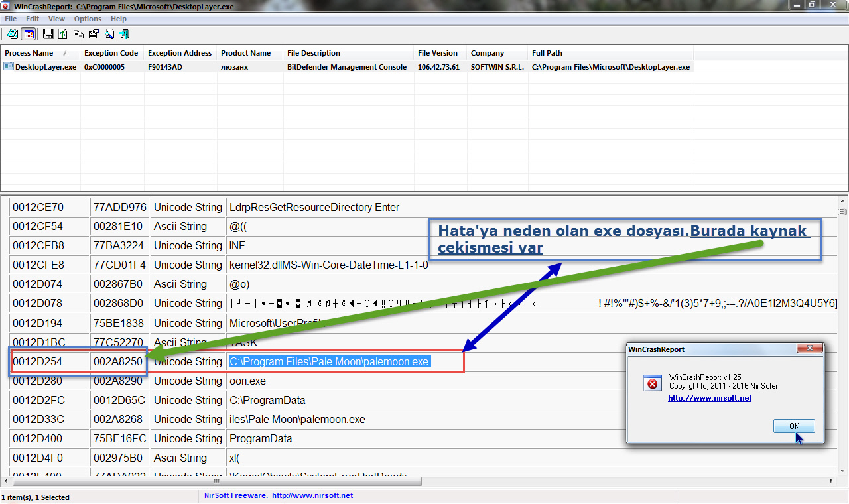
Task: Click the xl( string value
Action: [x=236, y=458]
